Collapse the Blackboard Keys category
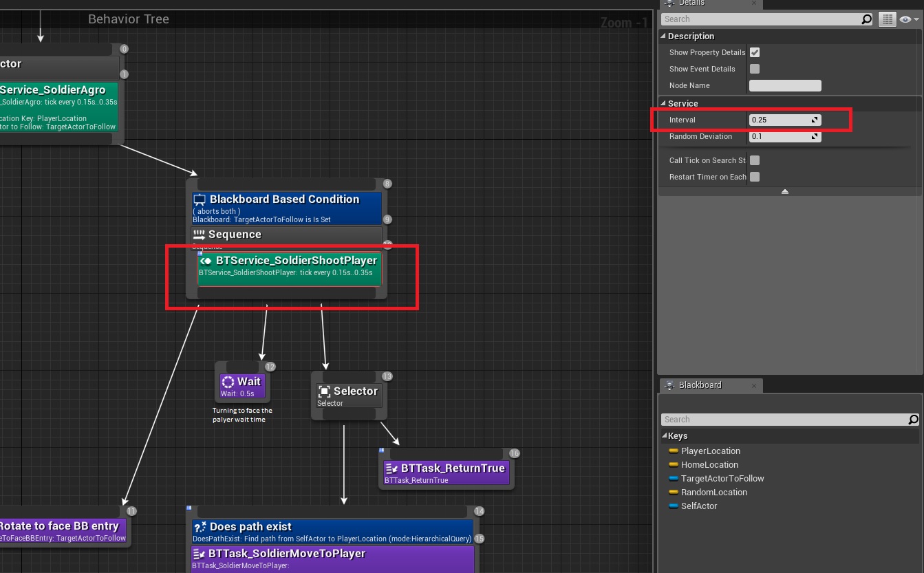This screenshot has width=924, height=573. pos(665,436)
